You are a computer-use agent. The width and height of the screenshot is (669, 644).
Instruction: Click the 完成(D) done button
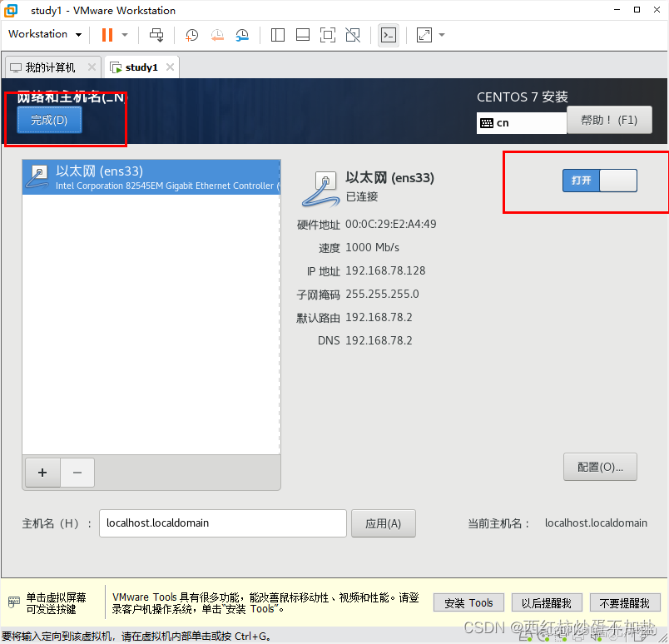[49, 120]
